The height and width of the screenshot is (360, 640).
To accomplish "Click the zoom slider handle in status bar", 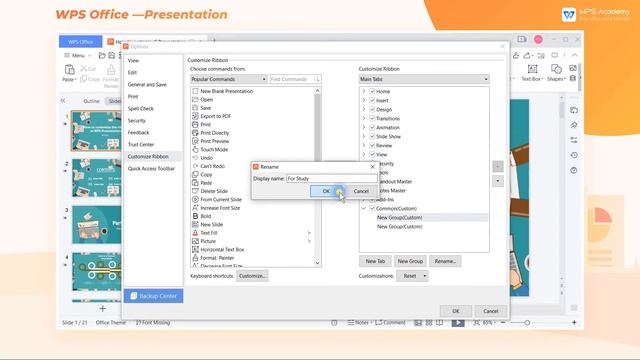I will (x=527, y=322).
